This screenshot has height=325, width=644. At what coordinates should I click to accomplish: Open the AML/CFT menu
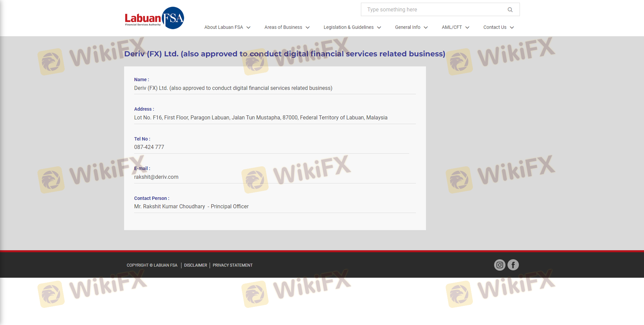click(x=451, y=27)
